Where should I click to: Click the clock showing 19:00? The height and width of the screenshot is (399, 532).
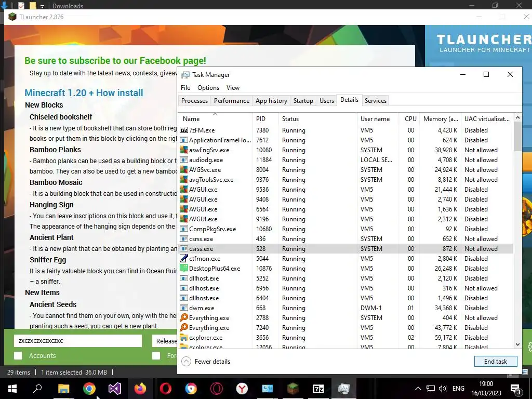click(486, 384)
